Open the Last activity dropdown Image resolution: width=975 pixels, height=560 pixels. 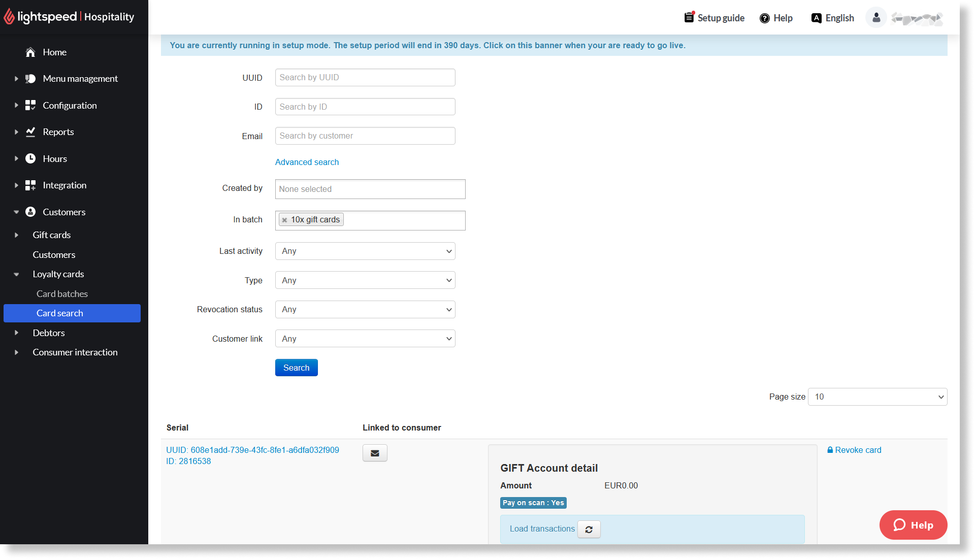coord(365,251)
